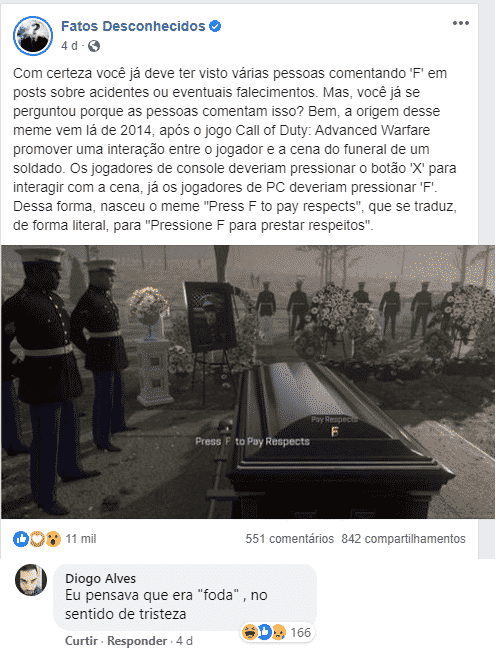The image size is (496, 652).
Task: Open the Diogo Alves name link
Action: (101, 578)
